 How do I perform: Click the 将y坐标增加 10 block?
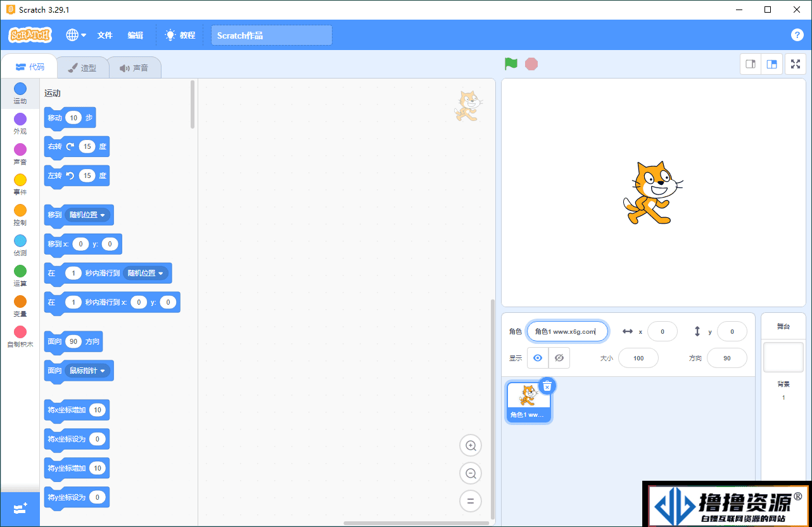pos(77,469)
